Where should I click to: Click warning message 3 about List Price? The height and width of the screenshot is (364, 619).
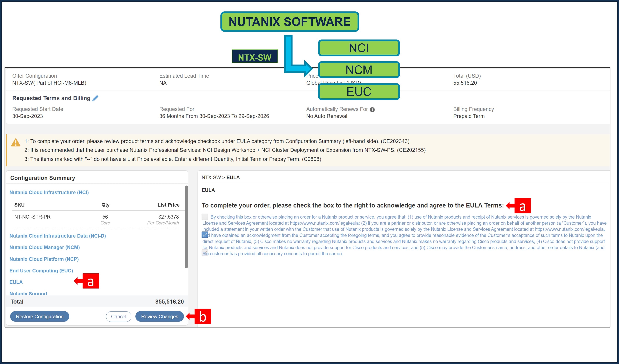point(173,159)
